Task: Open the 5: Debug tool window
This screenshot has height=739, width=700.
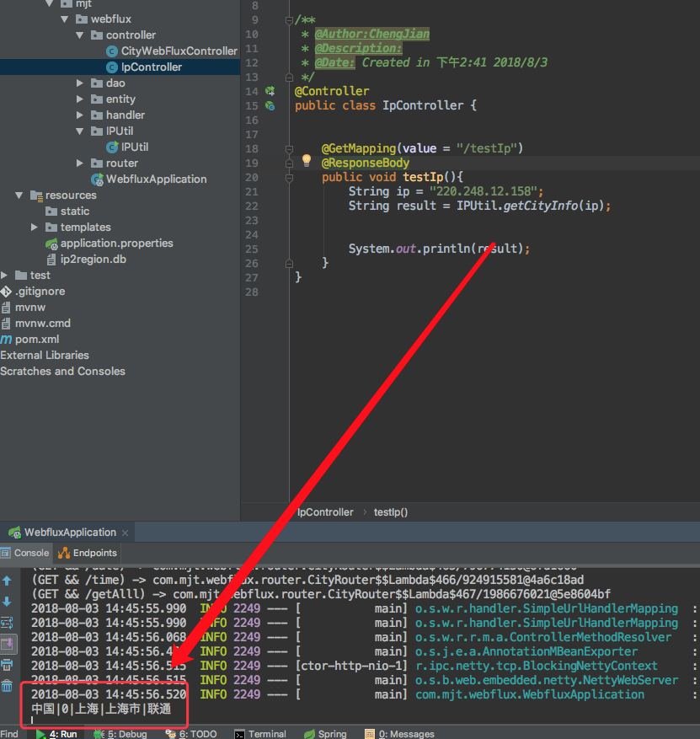Action: click(x=120, y=734)
